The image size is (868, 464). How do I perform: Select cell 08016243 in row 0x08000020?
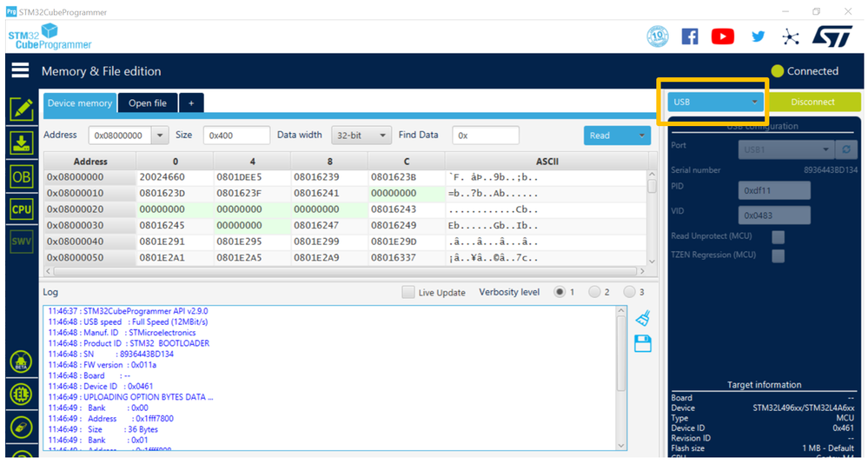click(x=407, y=209)
